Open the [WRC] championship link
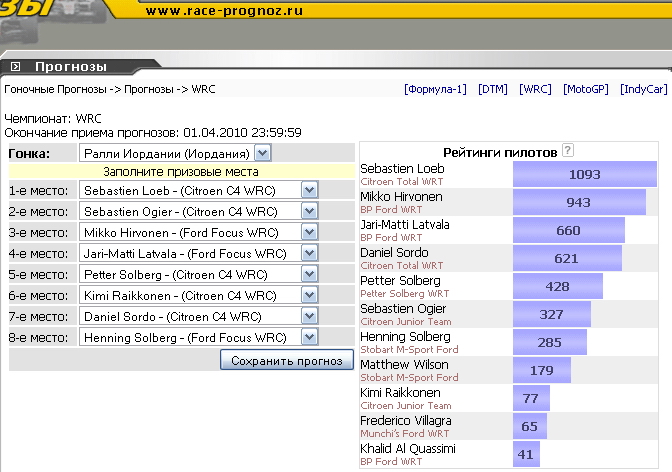Viewport: 672px width, 472px height. pos(535,89)
